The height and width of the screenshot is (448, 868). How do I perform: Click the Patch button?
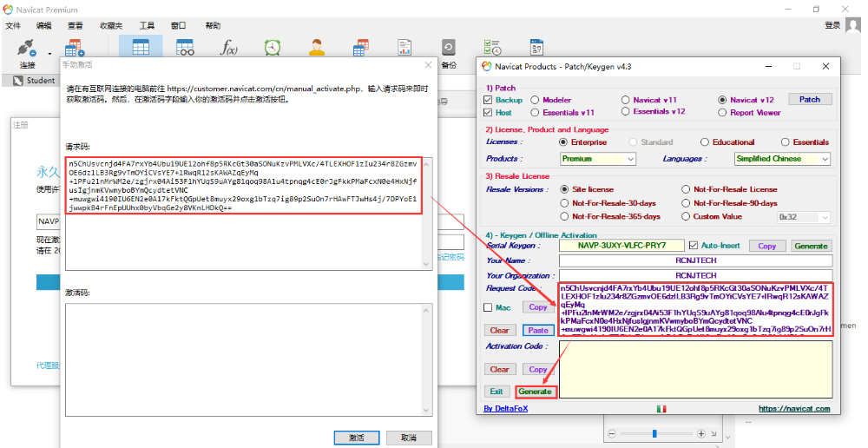click(810, 100)
